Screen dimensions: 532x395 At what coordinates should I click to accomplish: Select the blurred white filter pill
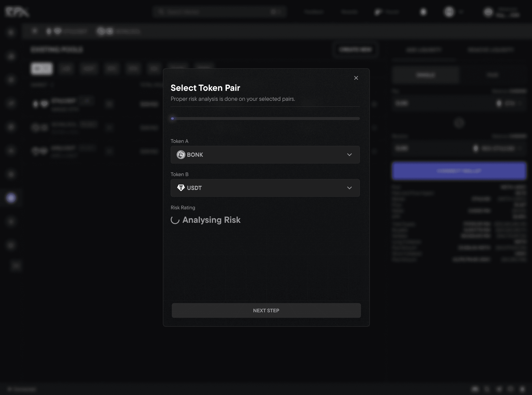pyautogui.click(x=42, y=69)
